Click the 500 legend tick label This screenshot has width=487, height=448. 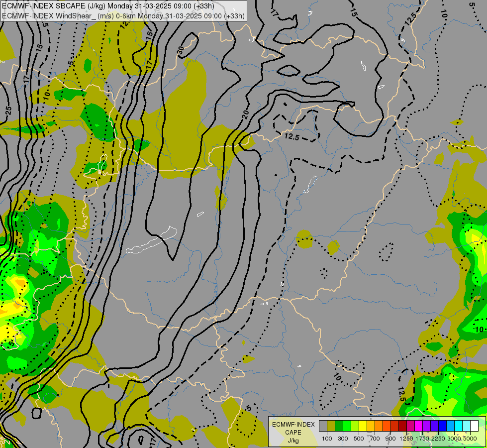click(359, 439)
